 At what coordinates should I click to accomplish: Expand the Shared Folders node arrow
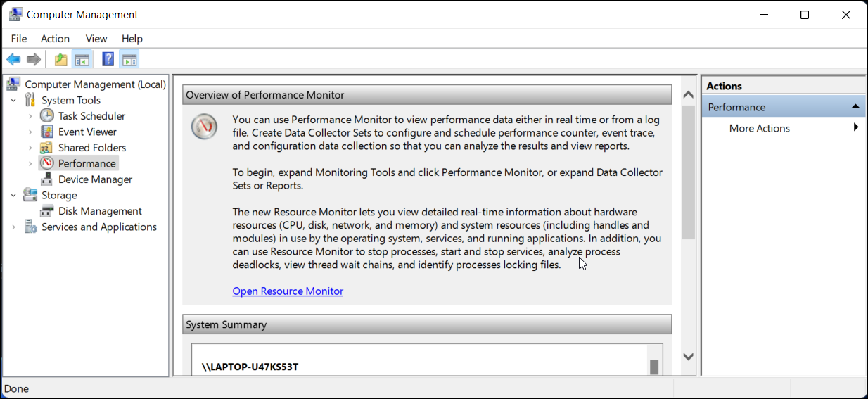[30, 148]
